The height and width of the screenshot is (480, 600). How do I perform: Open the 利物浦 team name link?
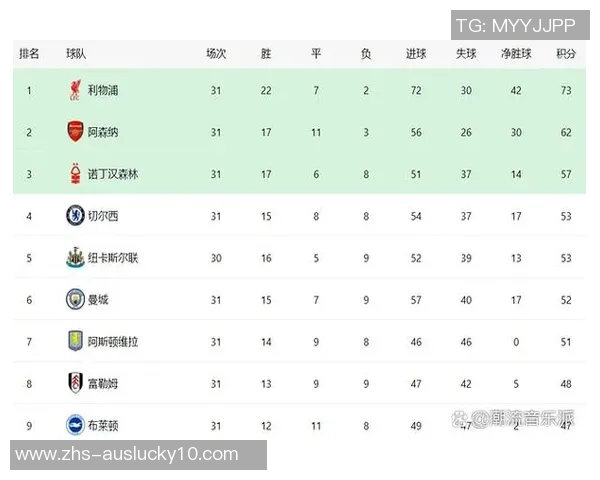click(103, 91)
